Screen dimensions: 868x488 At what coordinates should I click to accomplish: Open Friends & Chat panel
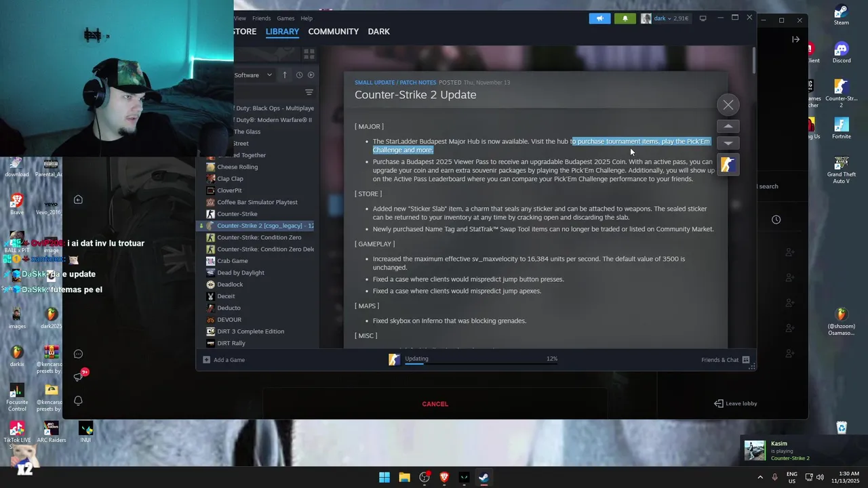[x=725, y=360]
